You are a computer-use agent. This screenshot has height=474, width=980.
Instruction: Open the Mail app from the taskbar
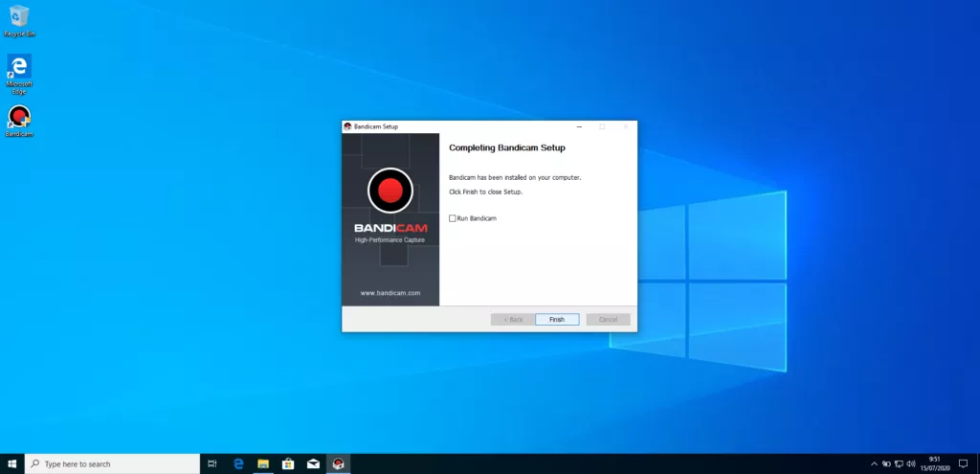tap(312, 463)
